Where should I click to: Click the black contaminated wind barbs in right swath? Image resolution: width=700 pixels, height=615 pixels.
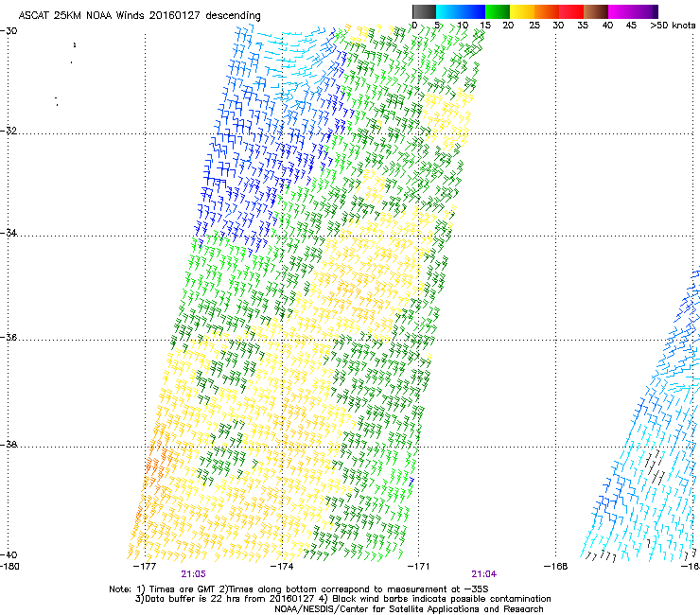pos(655,468)
